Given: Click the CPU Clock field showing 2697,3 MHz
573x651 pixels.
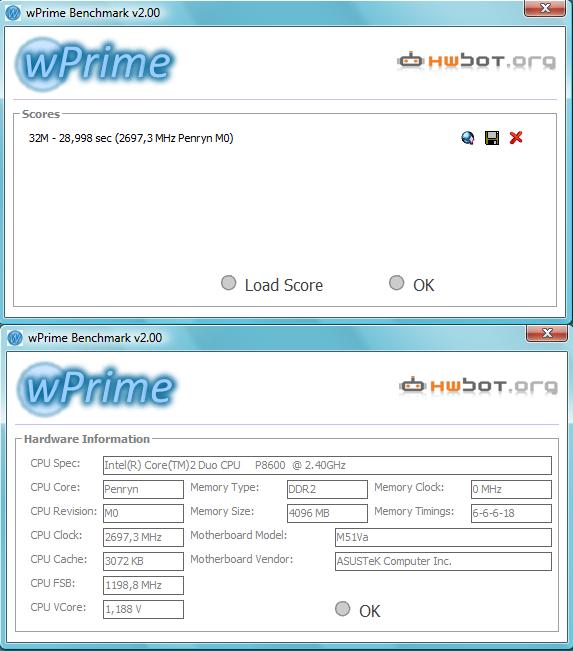Looking at the screenshot, I should click(143, 537).
